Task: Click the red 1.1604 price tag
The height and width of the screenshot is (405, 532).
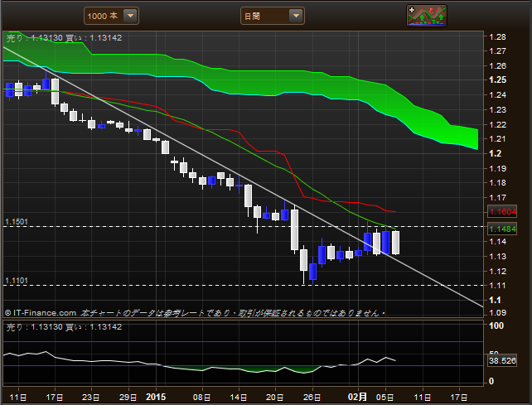Action: pos(502,212)
